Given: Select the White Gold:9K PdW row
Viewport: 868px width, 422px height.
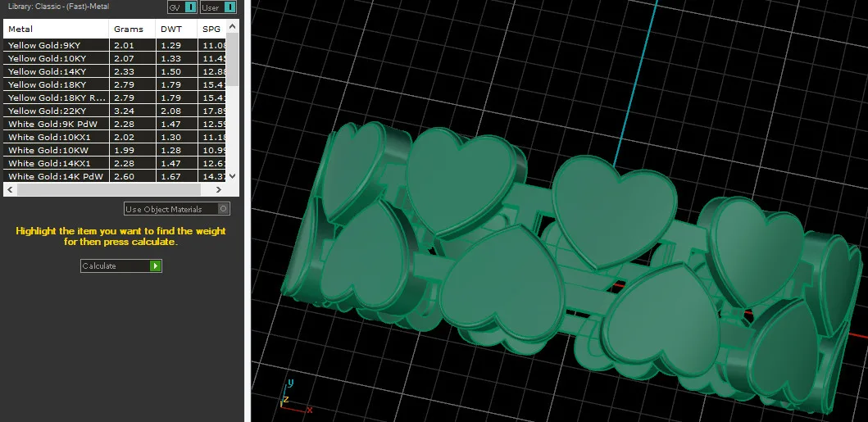Looking at the screenshot, I should [115, 124].
